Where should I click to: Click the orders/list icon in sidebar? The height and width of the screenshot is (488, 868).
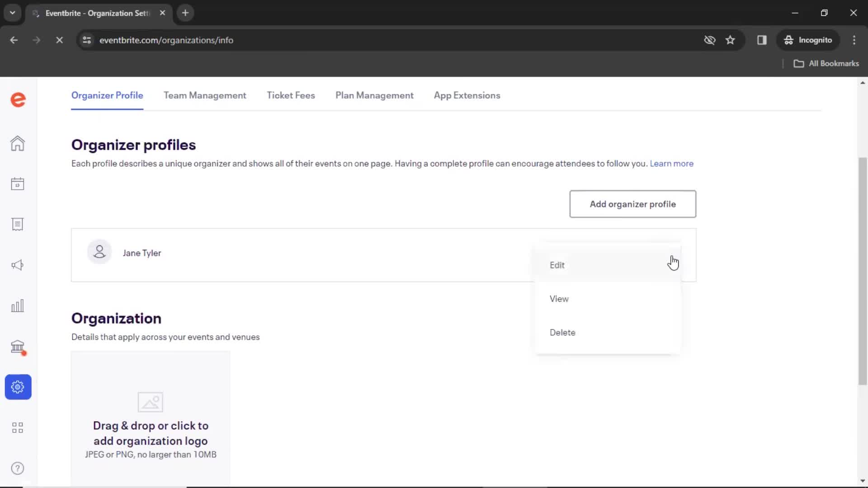point(17,225)
